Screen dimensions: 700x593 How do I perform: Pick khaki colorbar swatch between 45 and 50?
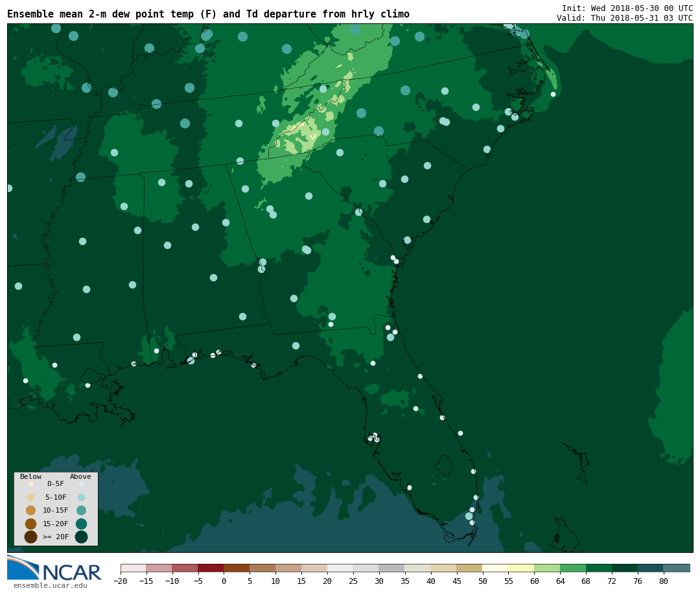pyautogui.click(x=470, y=568)
